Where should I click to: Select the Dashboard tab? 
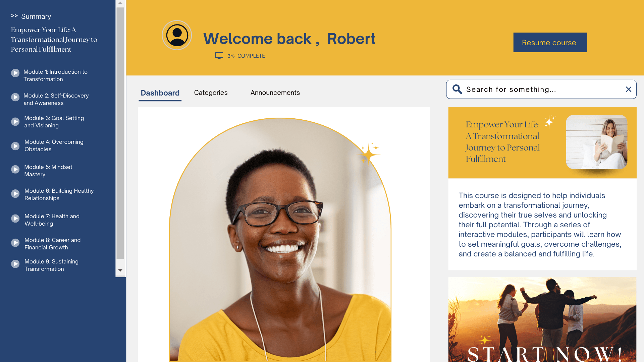point(160,93)
